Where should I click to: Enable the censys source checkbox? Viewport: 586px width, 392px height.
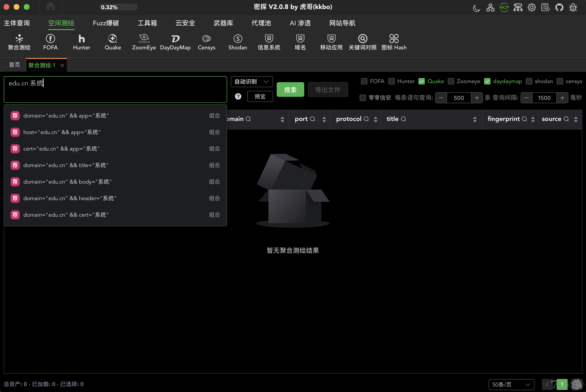coord(560,81)
